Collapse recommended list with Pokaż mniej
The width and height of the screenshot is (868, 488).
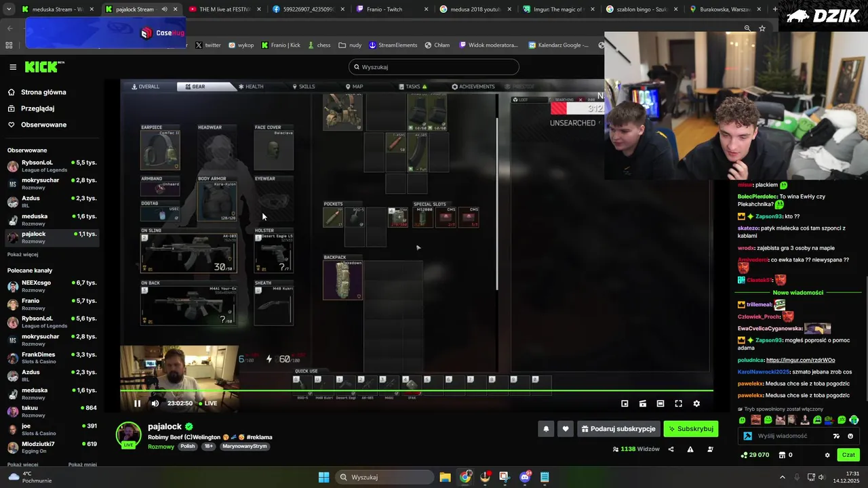(x=83, y=465)
